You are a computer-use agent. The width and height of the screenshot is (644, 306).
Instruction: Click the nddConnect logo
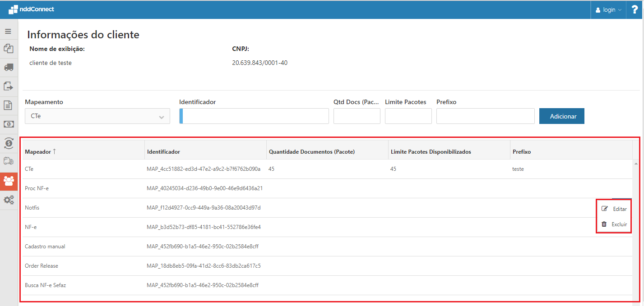[x=32, y=9]
